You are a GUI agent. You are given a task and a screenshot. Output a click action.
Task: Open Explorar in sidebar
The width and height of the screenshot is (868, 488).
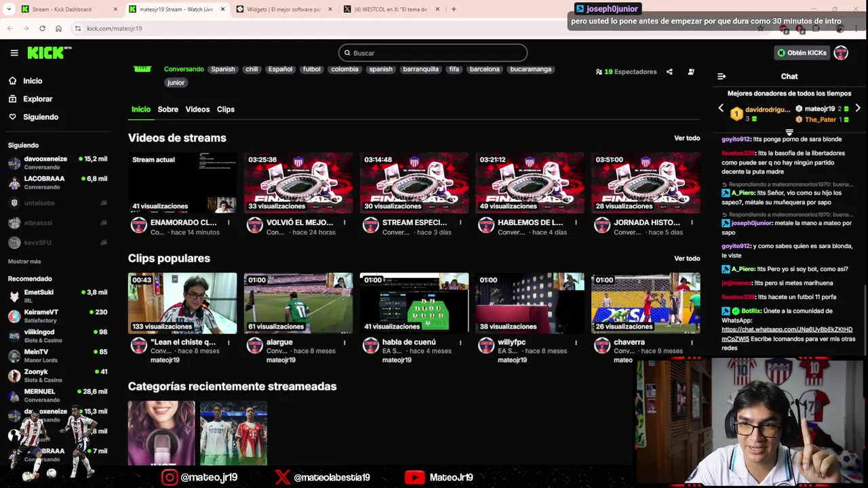[31, 99]
